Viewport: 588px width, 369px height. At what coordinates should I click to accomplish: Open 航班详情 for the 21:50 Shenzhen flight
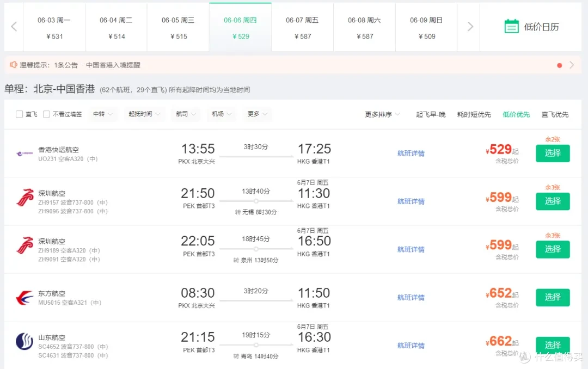coord(411,201)
